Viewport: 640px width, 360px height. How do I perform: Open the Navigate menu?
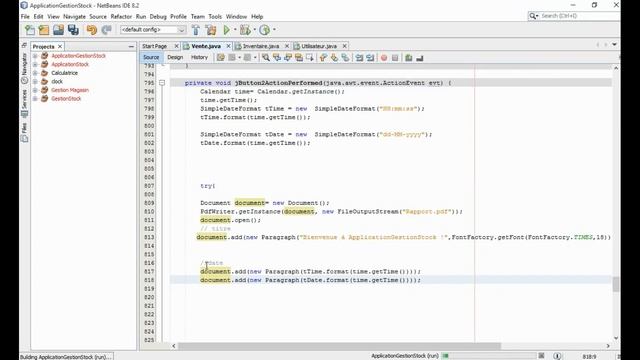point(74,17)
